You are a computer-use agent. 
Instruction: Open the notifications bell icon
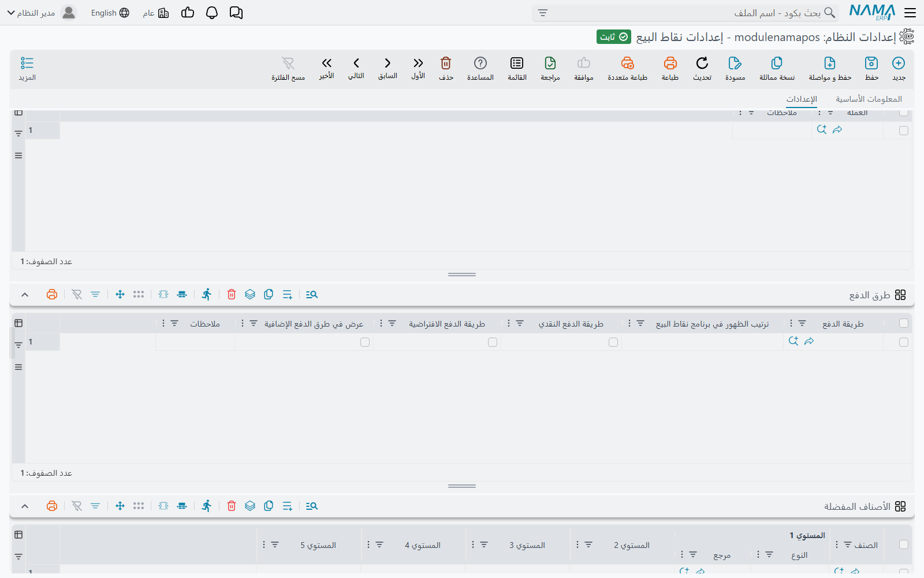(212, 13)
